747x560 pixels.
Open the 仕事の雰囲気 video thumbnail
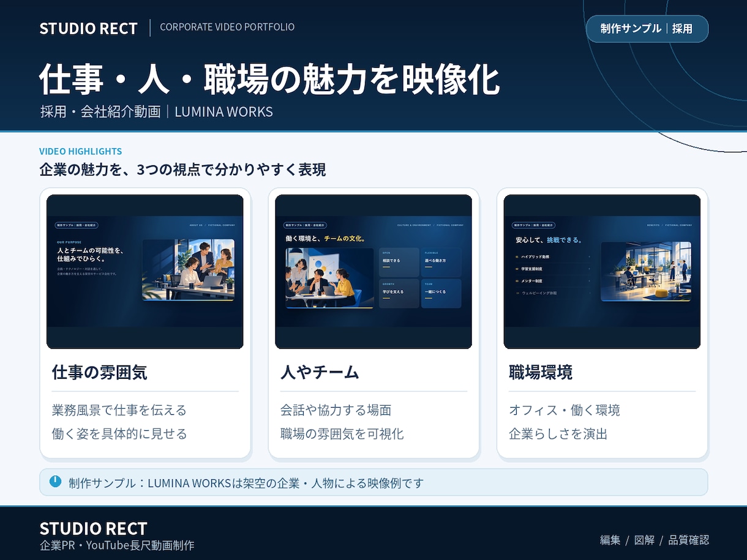click(x=145, y=272)
